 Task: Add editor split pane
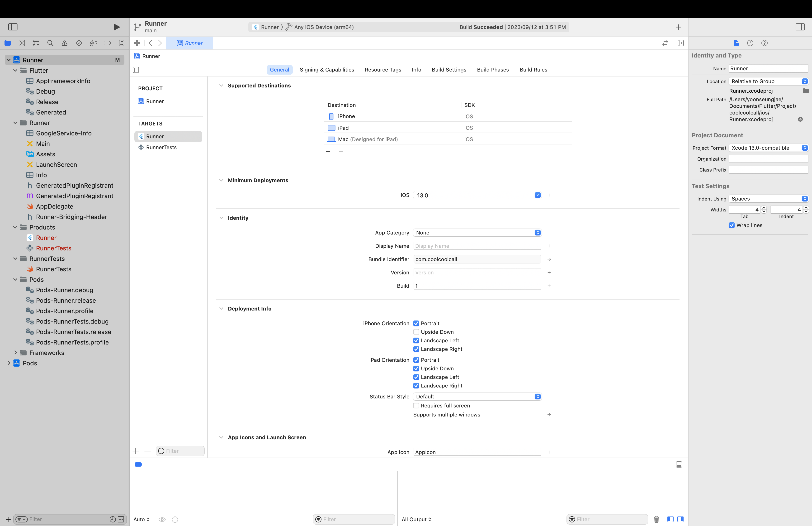point(681,43)
